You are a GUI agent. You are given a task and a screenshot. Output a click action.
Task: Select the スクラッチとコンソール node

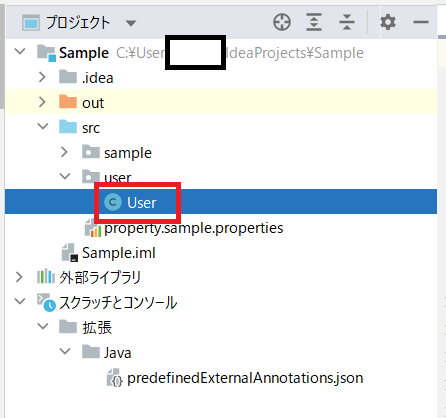click(118, 303)
